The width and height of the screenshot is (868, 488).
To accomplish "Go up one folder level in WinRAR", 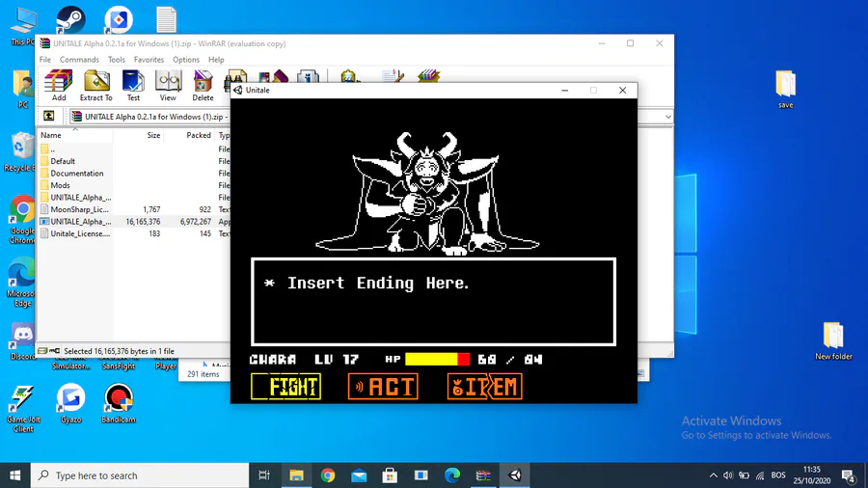I will [x=49, y=116].
